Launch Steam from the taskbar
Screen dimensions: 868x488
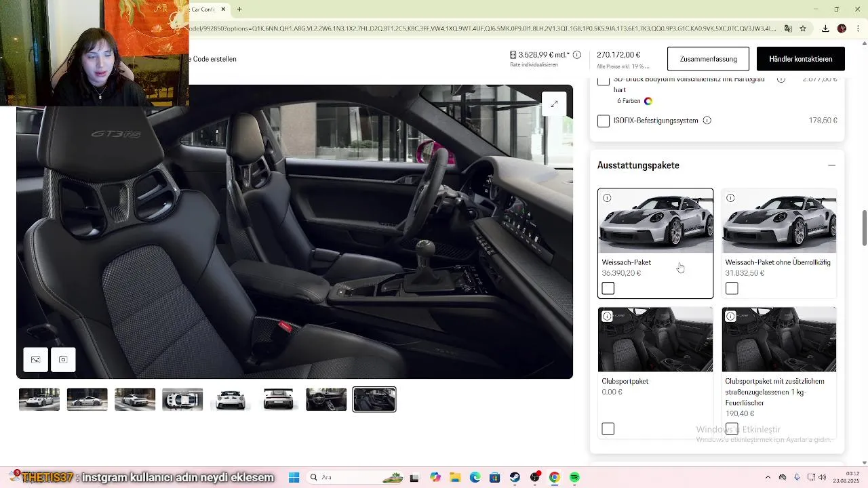click(515, 477)
